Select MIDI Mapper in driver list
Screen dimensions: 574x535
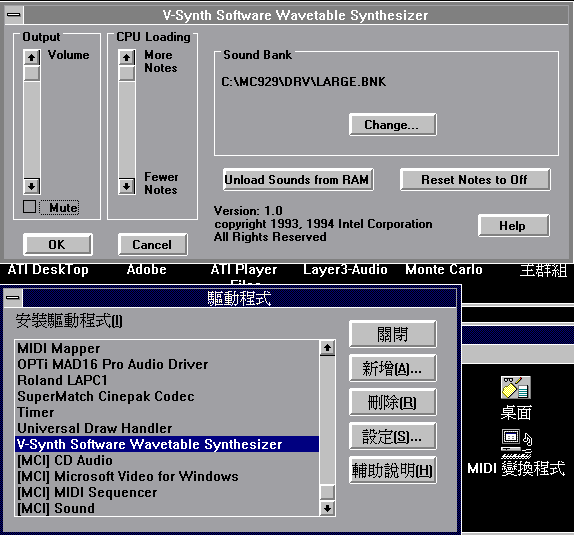click(167, 348)
